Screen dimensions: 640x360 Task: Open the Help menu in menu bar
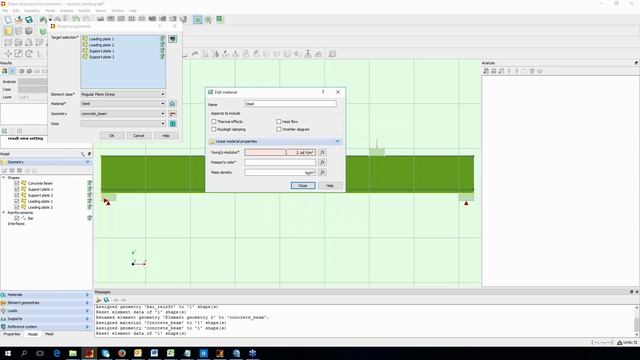click(133, 11)
